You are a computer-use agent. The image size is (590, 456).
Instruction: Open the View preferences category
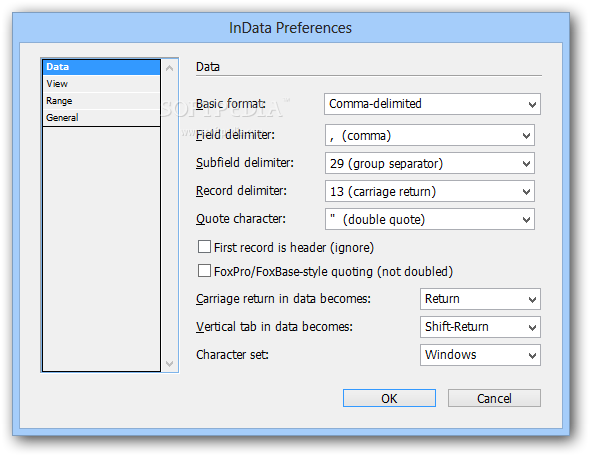pos(101,84)
